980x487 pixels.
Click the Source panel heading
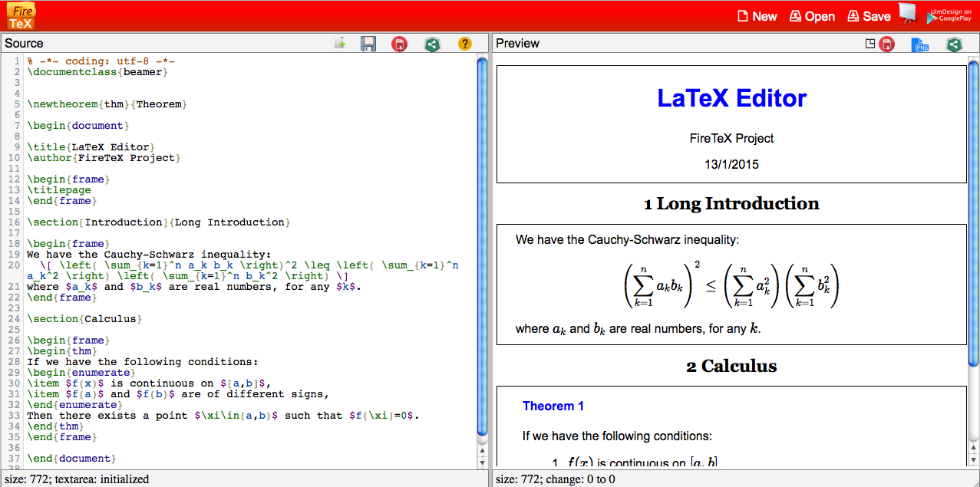pyautogui.click(x=24, y=44)
